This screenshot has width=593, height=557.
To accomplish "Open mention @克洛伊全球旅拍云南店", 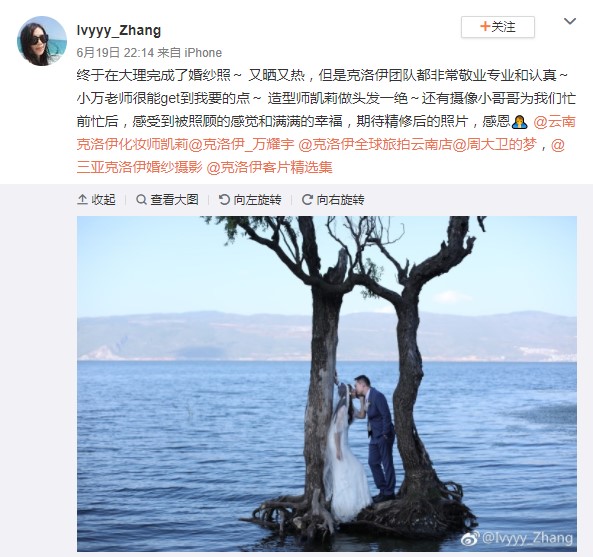I will pyautogui.click(x=375, y=144).
